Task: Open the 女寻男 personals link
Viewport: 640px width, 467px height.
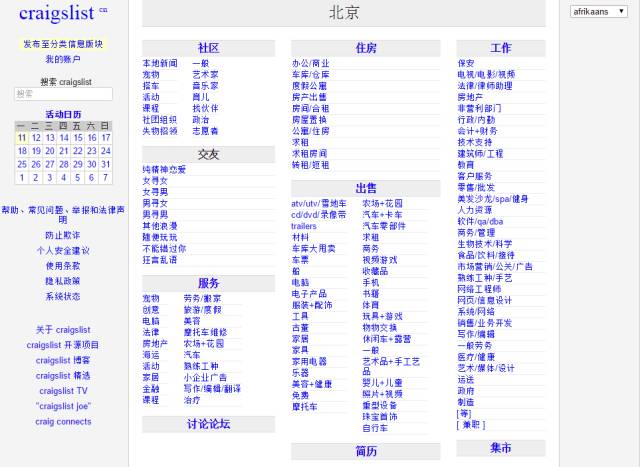Action: click(x=155, y=192)
